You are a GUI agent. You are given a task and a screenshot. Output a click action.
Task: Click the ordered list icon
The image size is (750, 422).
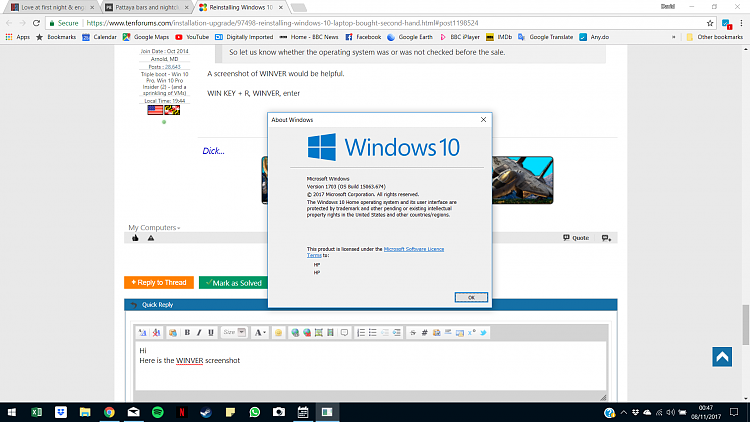(361, 333)
